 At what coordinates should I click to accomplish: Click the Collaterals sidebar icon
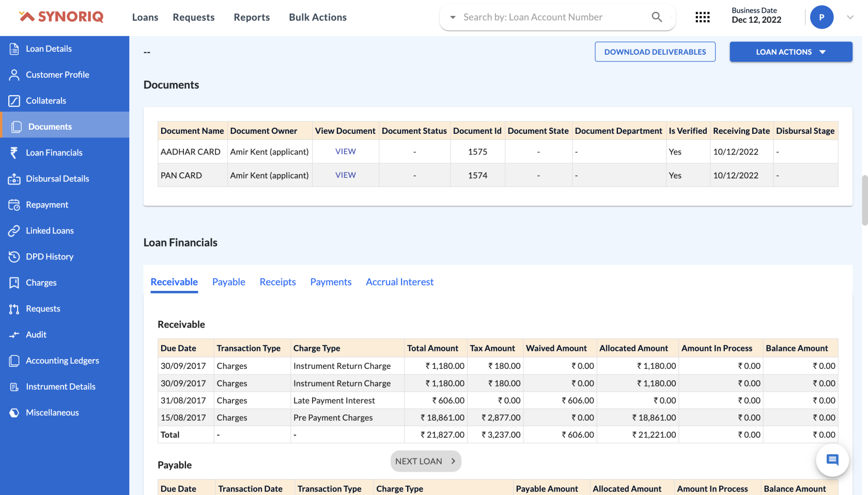[14, 101]
